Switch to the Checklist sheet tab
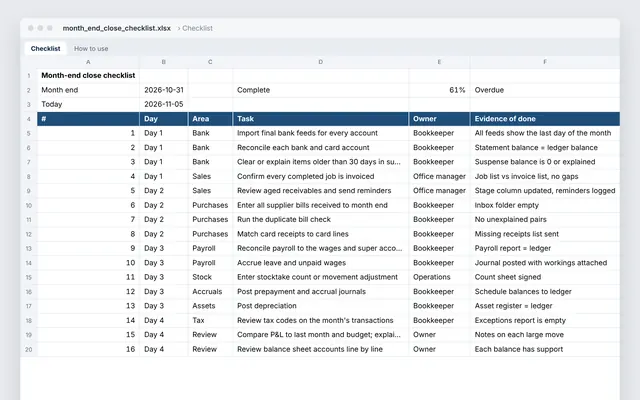 coord(45,49)
